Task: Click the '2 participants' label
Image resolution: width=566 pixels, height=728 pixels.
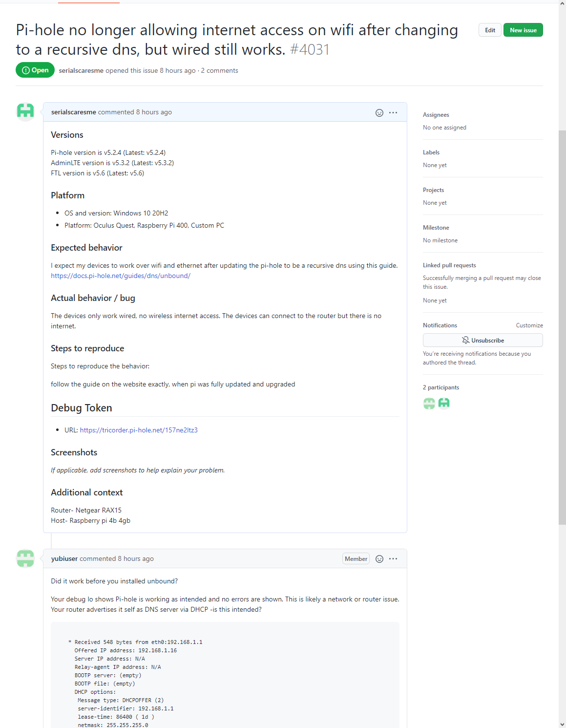Action: coord(441,387)
